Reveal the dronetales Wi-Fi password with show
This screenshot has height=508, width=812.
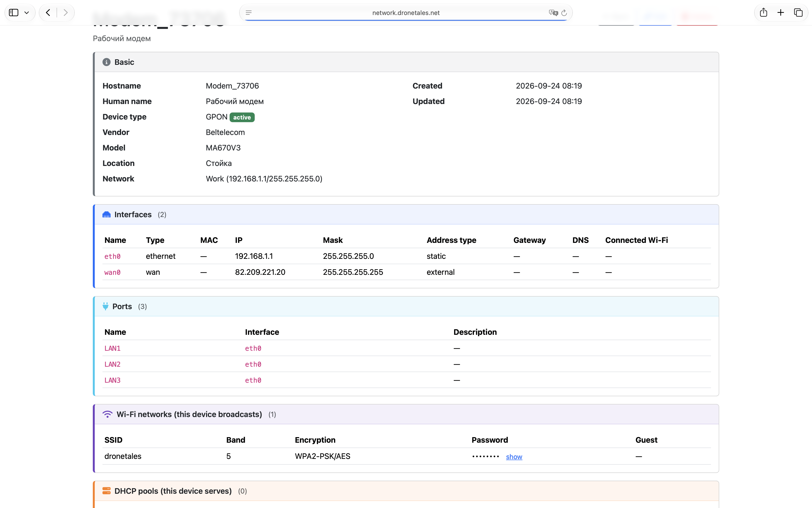coord(514,457)
